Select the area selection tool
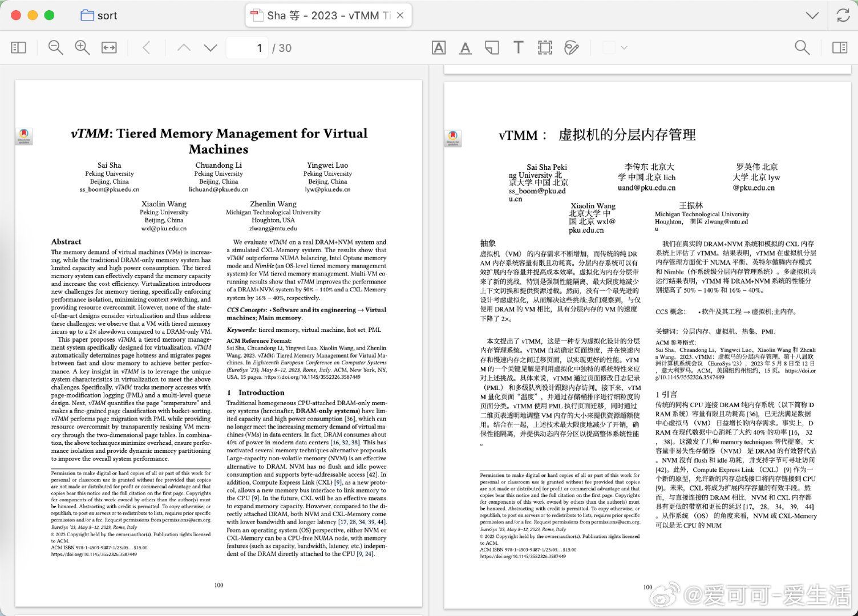Viewport: 858px width, 616px height. pyautogui.click(x=545, y=48)
